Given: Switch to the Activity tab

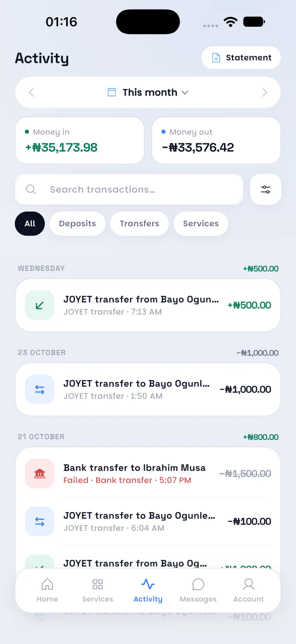Looking at the screenshot, I should [x=148, y=590].
